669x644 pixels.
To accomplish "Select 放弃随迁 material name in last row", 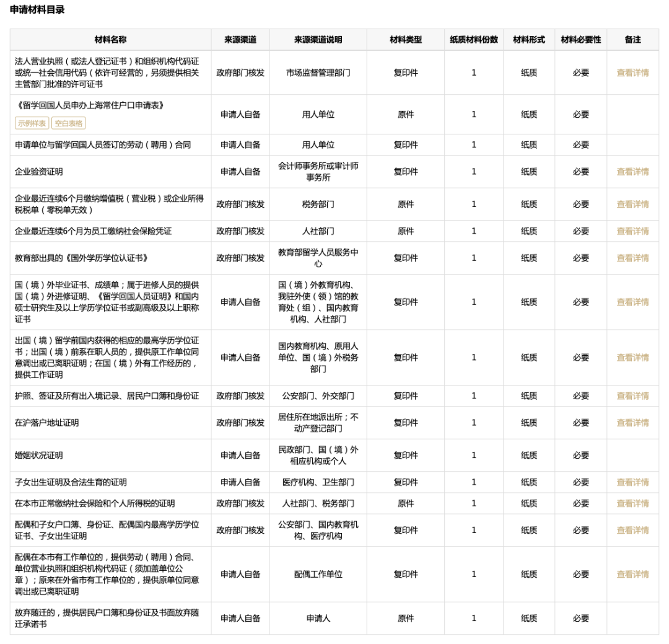I will (x=107, y=619).
